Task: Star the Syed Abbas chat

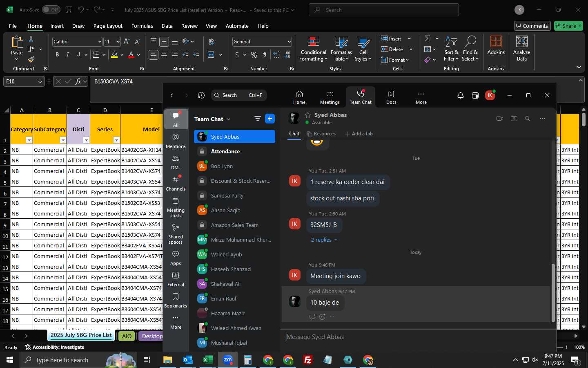Action: click(308, 115)
